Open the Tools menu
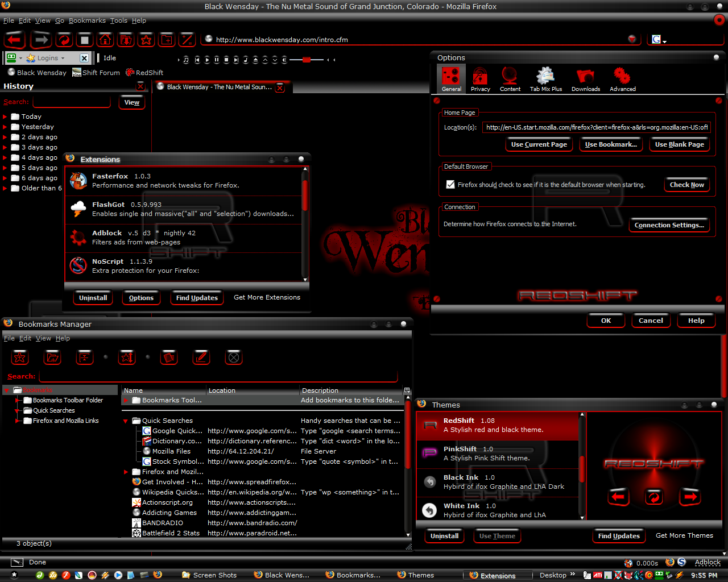Image resolution: width=728 pixels, height=582 pixels. pyautogui.click(x=118, y=20)
